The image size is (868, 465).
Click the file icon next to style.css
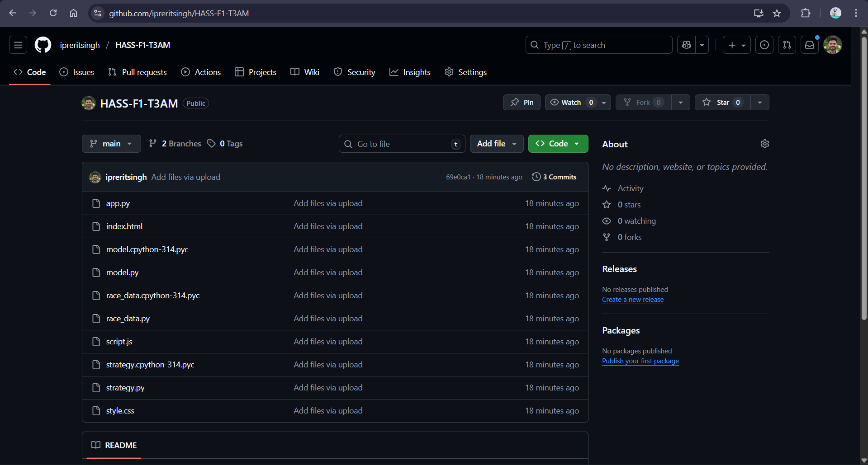(96, 411)
